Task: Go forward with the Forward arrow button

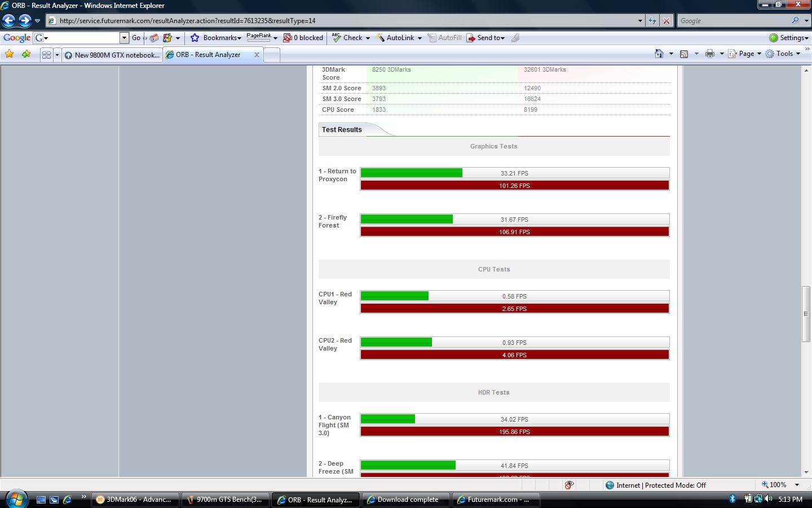Action: (x=25, y=21)
